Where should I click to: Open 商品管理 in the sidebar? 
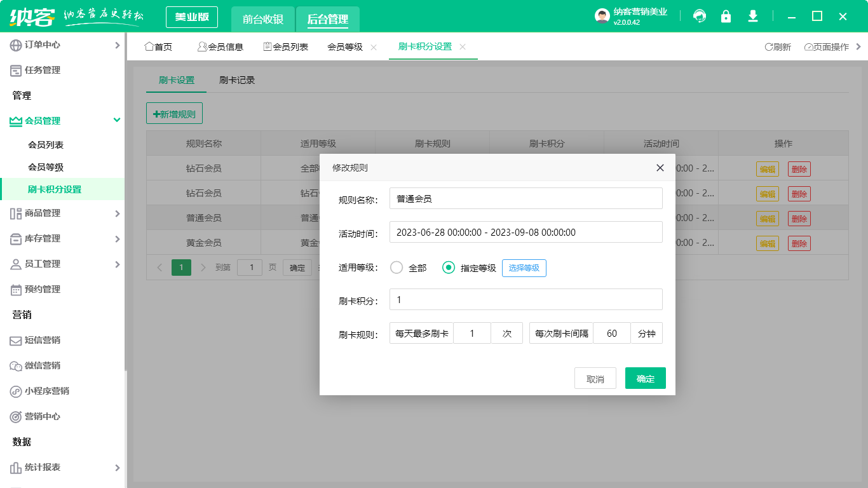pos(38,214)
